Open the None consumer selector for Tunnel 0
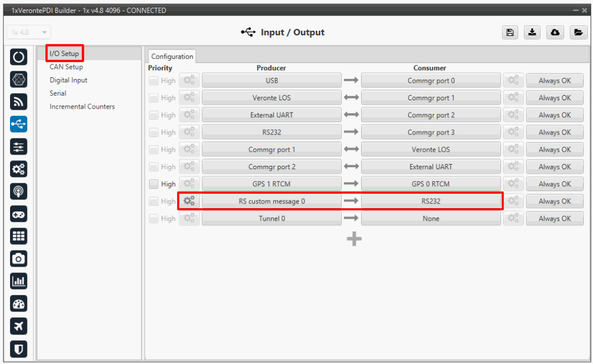 [431, 219]
